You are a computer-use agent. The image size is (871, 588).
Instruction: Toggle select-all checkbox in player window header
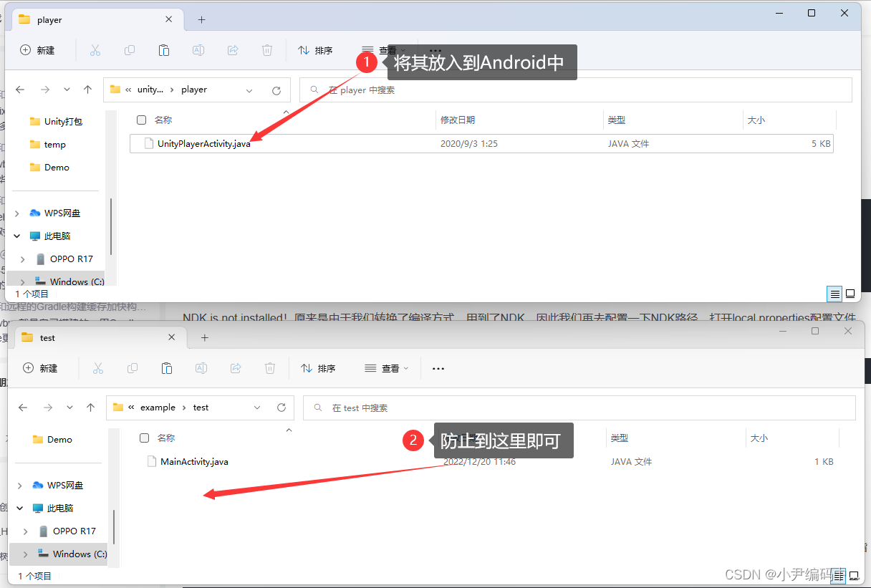click(x=141, y=120)
